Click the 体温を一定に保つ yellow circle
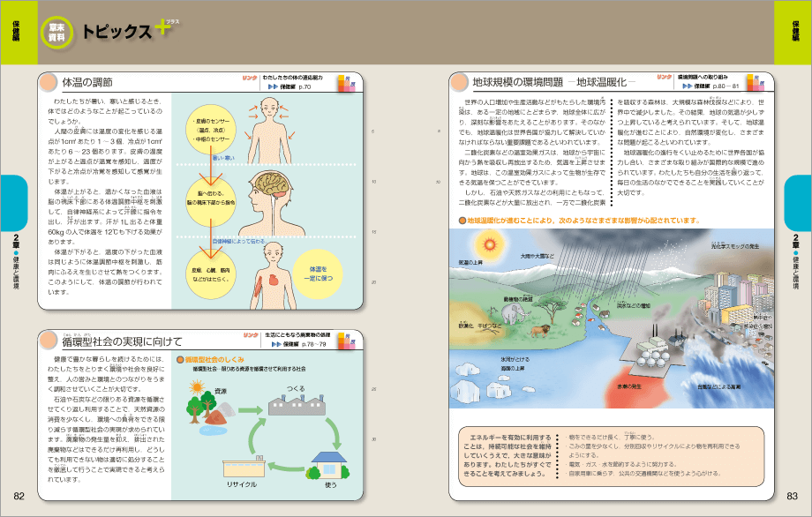Screen dimensions: 812x517 (318, 273)
